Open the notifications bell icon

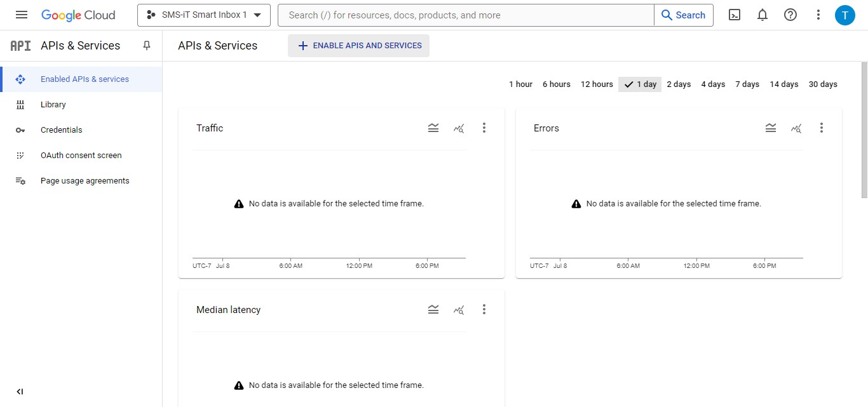click(762, 14)
